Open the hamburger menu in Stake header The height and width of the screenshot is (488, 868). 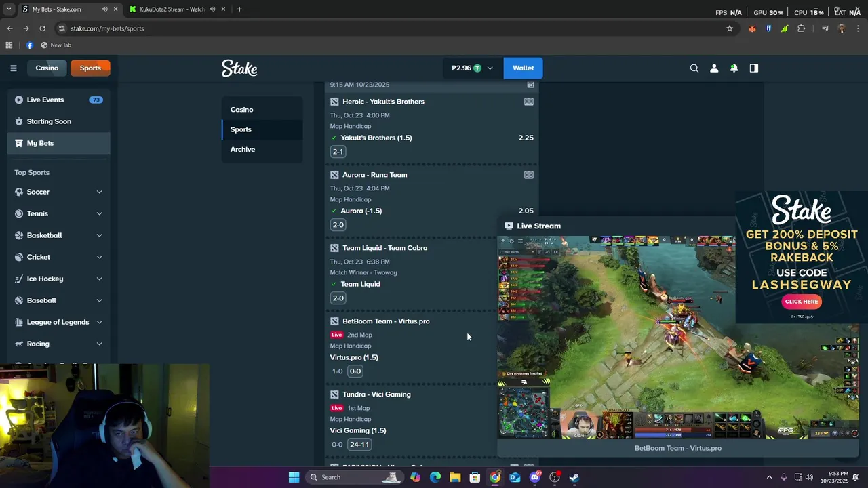coord(13,68)
